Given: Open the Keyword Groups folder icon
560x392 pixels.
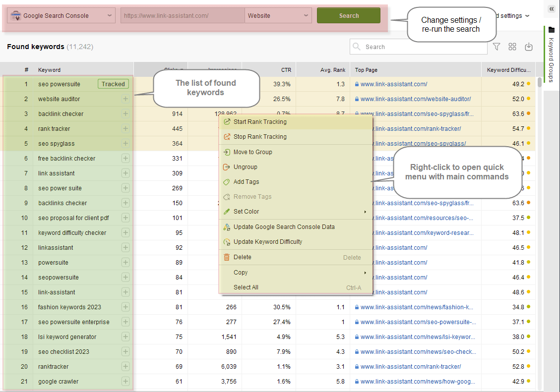Looking at the screenshot, I should point(552,30).
